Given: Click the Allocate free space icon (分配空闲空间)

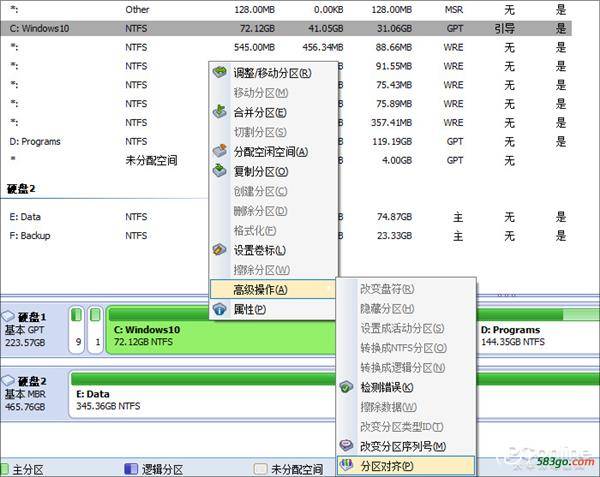Looking at the screenshot, I should point(220,151).
